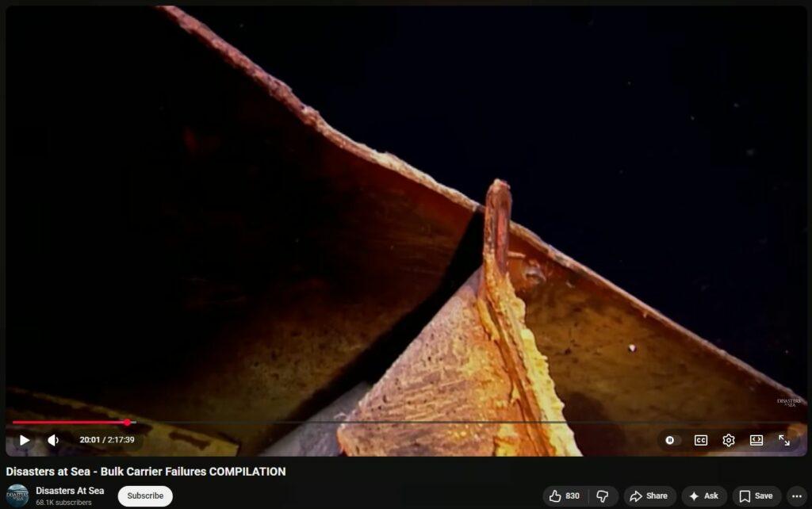Viewport: 812px width, 509px height.
Task: Like the video with the thumbs-up icon
Action: (x=565, y=496)
